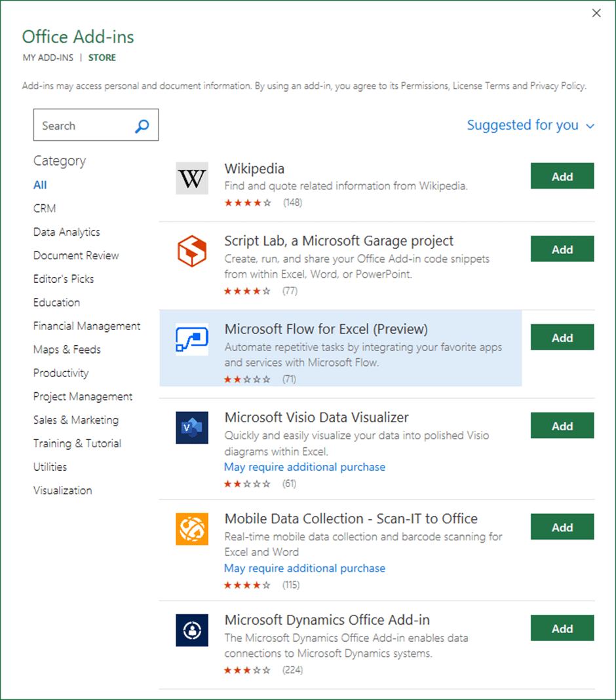This screenshot has height=700, width=616.
Task: Click inside the Search field
Action: click(85, 125)
